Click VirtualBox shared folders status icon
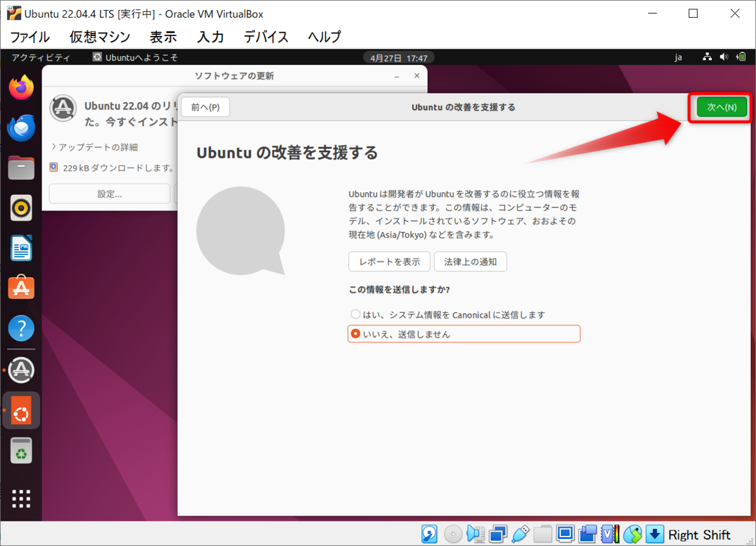756x546 pixels. coord(542,535)
